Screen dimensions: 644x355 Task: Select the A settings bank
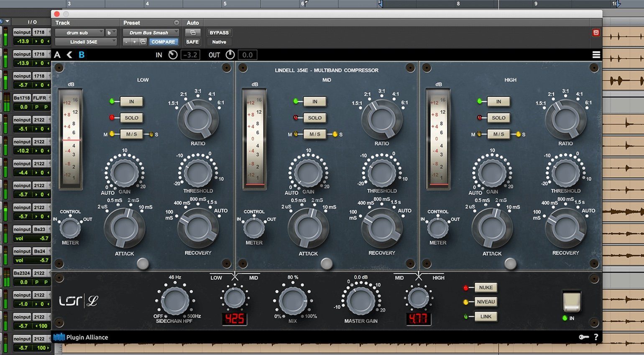[57, 55]
